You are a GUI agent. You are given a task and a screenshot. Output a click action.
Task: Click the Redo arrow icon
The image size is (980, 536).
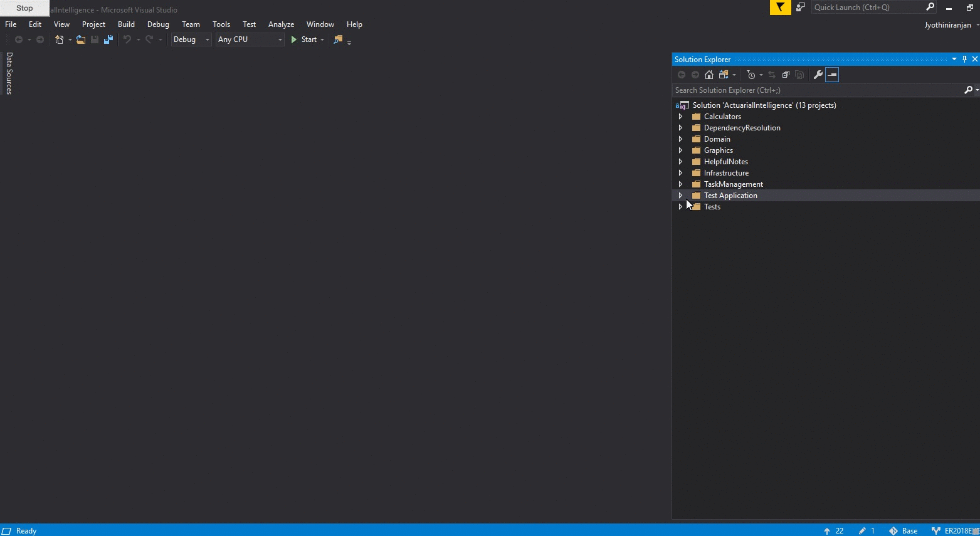149,39
